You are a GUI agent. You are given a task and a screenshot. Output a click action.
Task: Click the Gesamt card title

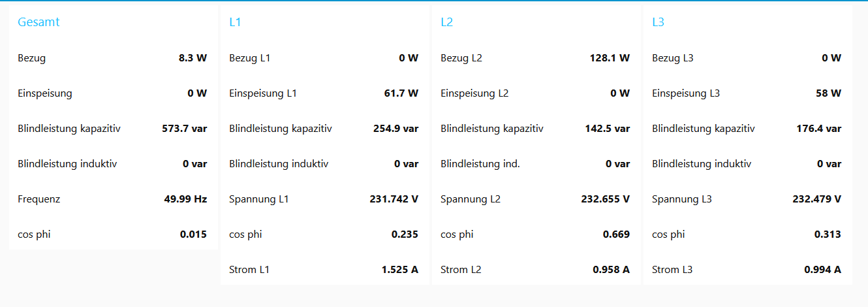(x=39, y=22)
